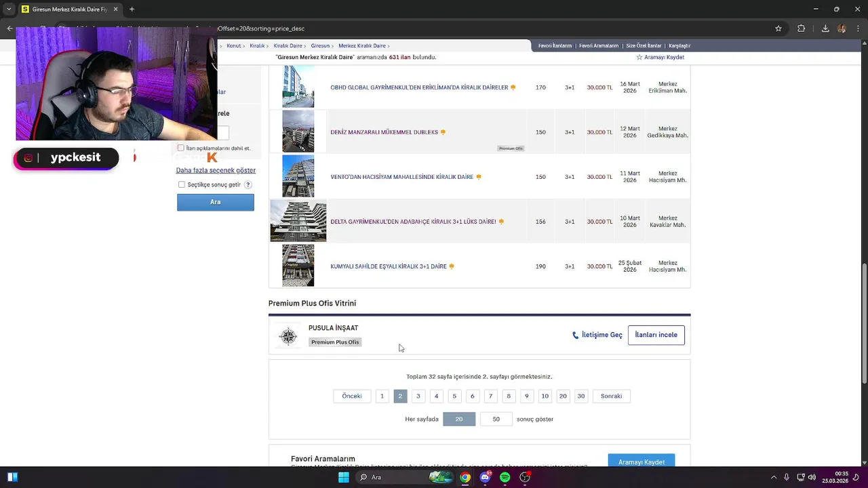Open the Favori İlanlarım menu item

coord(555,46)
